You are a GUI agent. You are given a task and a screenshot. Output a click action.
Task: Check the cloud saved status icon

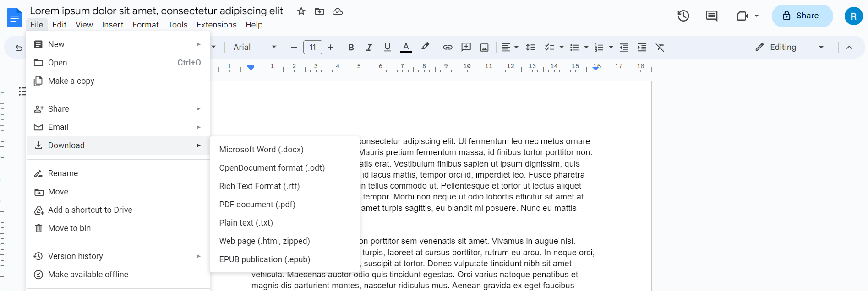338,11
